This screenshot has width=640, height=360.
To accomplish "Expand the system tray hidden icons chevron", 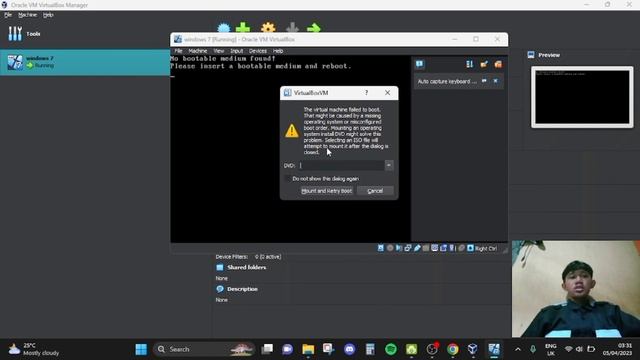I will [x=518, y=349].
